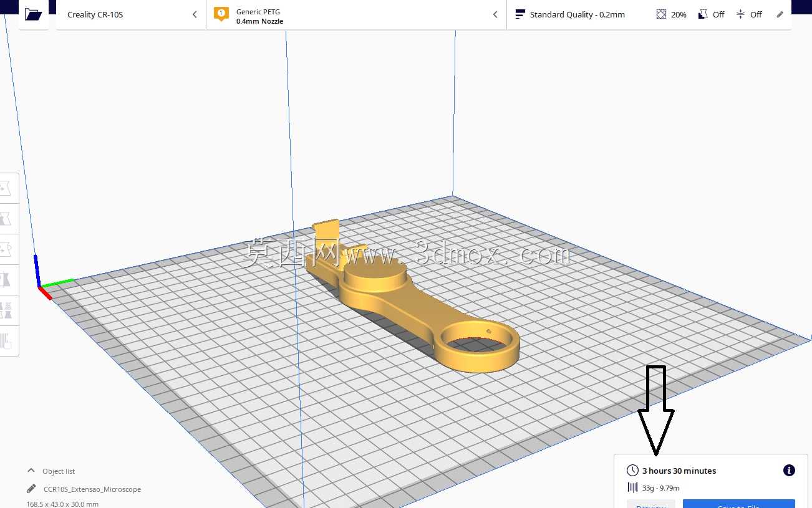Collapse the Object list chevron
812x508 pixels.
[31, 471]
